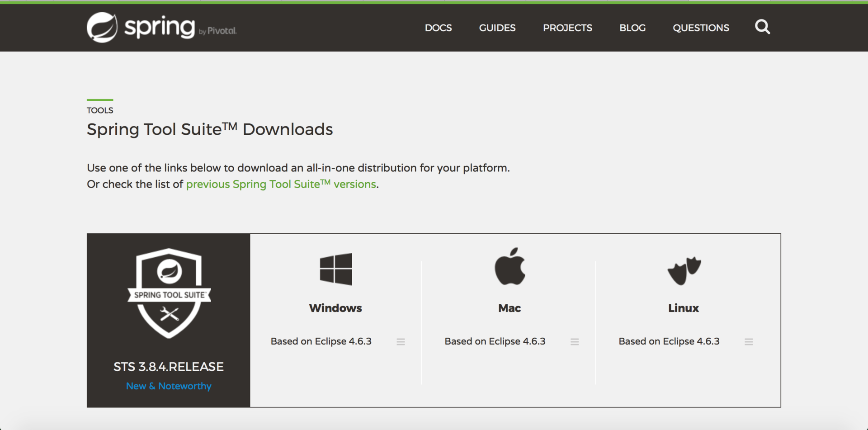868x430 pixels.
Task: Click the Windows logo icon
Action: tap(335, 269)
